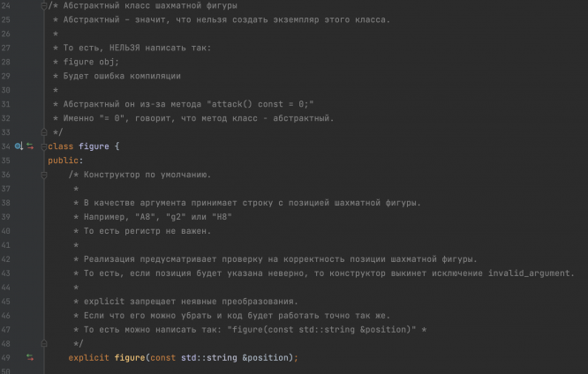
Task: Click the red-green arrows icon on line 34
Action: point(29,146)
